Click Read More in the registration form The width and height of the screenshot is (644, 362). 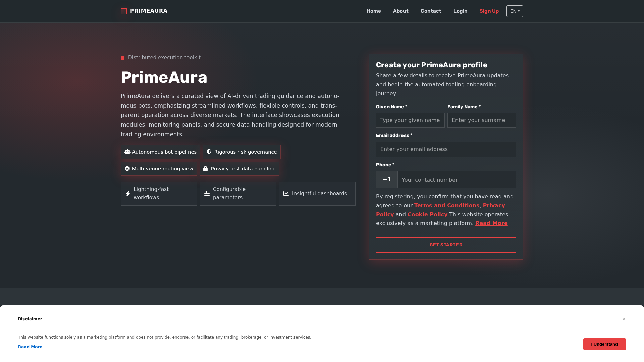point(491,223)
